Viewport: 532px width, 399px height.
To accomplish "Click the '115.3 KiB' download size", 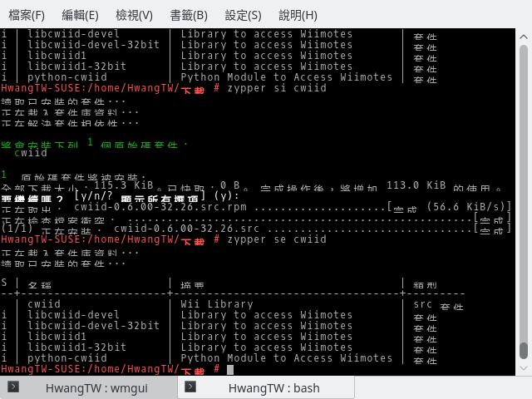I will 124,185.
